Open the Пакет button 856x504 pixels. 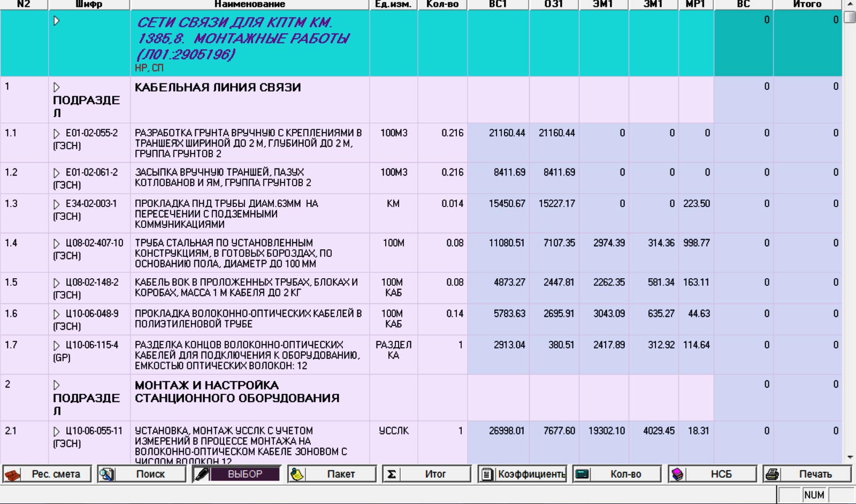click(332, 474)
